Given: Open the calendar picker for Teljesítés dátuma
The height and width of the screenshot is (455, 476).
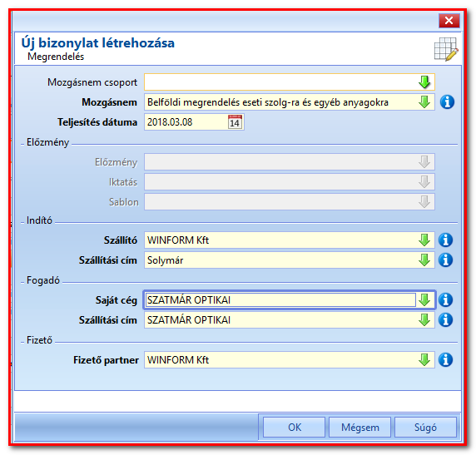Looking at the screenshot, I should point(235,122).
